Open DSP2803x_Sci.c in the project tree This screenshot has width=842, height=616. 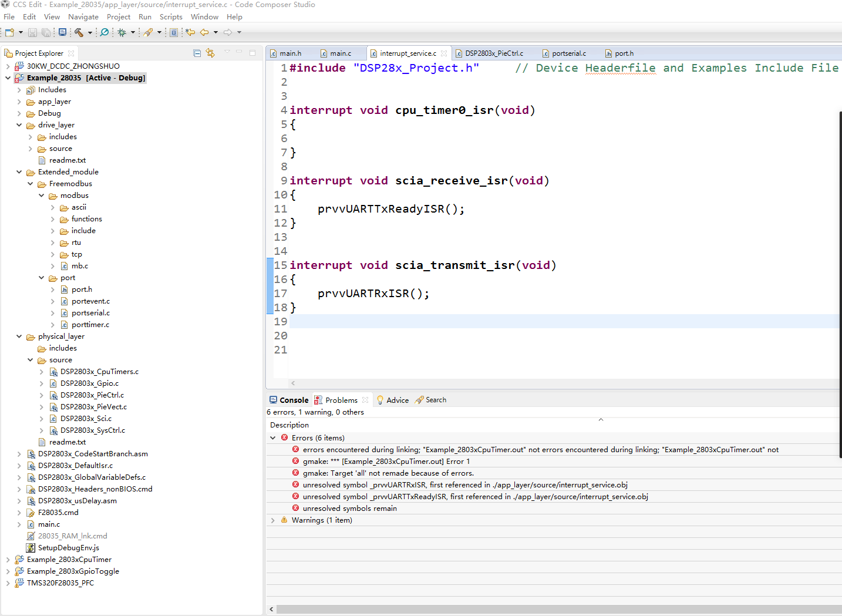coord(86,419)
